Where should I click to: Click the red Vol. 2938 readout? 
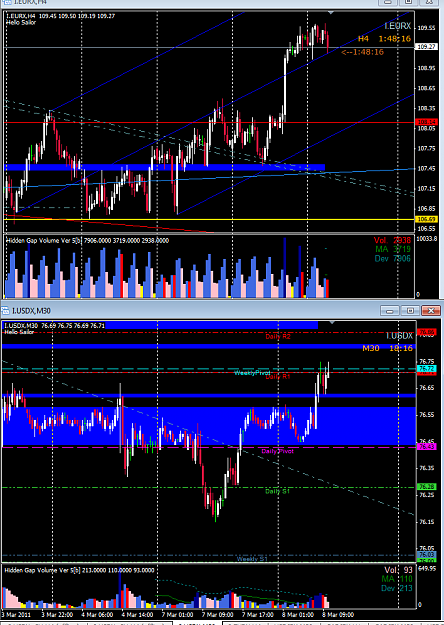[392, 240]
